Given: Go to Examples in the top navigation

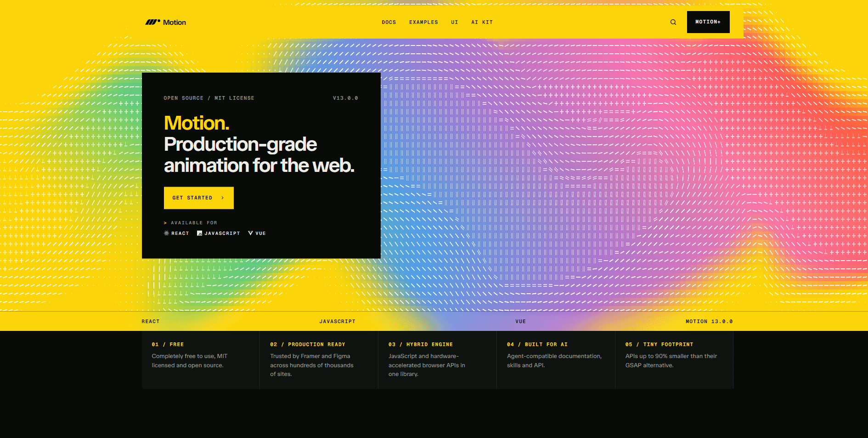Looking at the screenshot, I should pyautogui.click(x=423, y=22).
